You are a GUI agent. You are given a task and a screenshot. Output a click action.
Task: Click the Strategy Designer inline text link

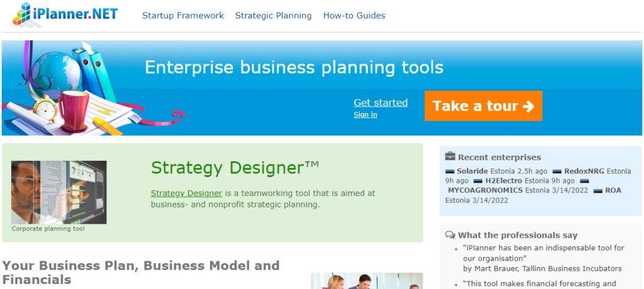(x=186, y=193)
